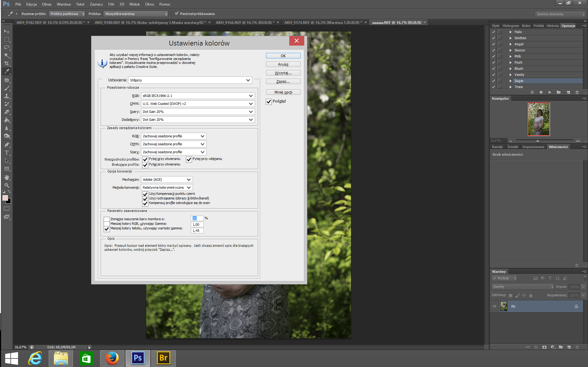Image resolution: width=588 pixels, height=367 pixels.
Task: Open the Metoda konwersji dropdown
Action: (x=167, y=187)
